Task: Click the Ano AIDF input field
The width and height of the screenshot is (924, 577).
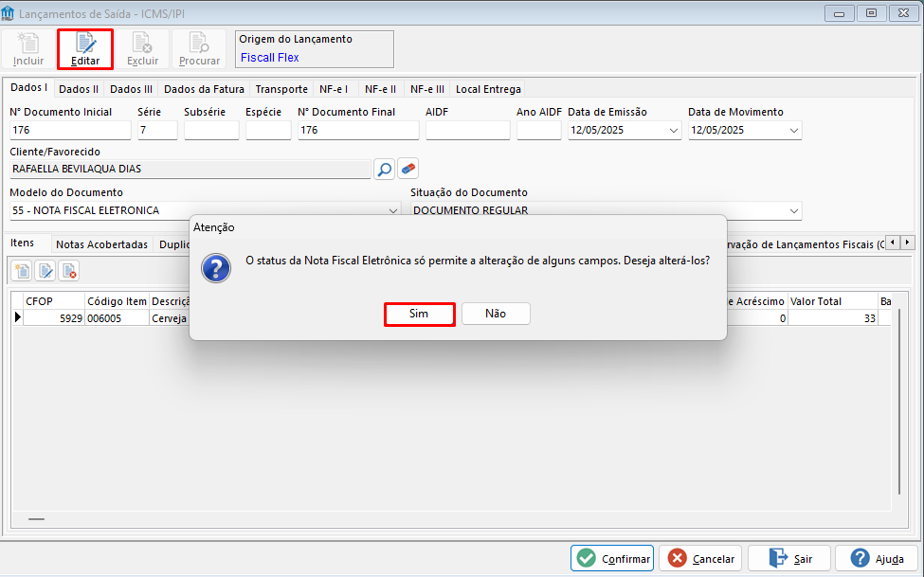Action: click(x=538, y=130)
